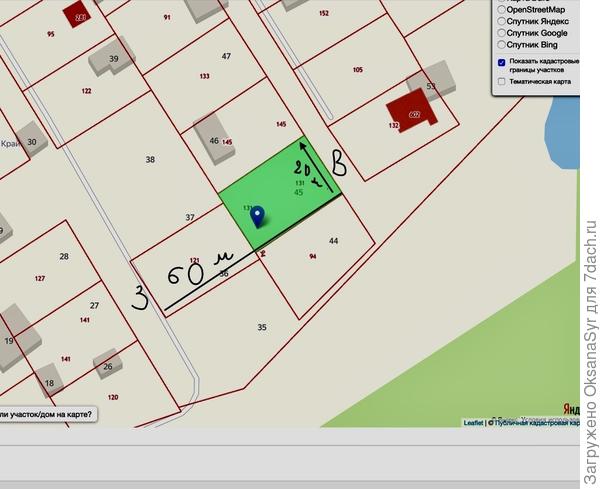Click the red building at top left
This screenshot has height=489, width=600.
(75, 14)
